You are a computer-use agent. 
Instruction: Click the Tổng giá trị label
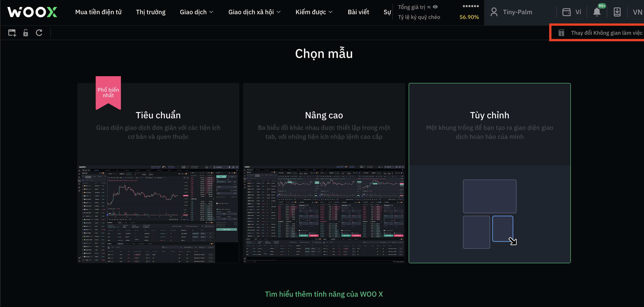411,7
